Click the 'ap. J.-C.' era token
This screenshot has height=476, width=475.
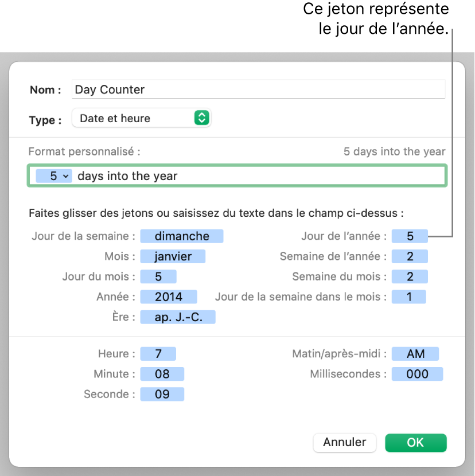[178, 317]
